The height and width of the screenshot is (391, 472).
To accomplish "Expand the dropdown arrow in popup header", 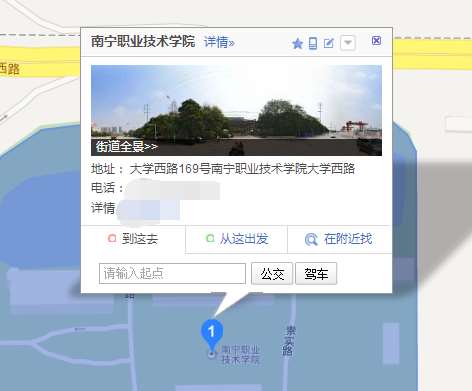I will (x=348, y=43).
